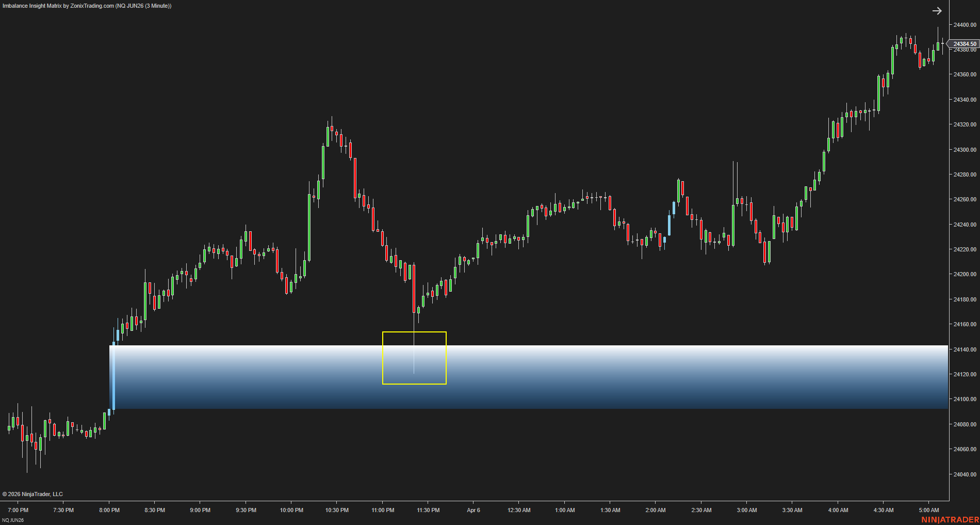Click the Apr 6 date label on time axis
This screenshot has height=525, width=980.
click(x=473, y=510)
